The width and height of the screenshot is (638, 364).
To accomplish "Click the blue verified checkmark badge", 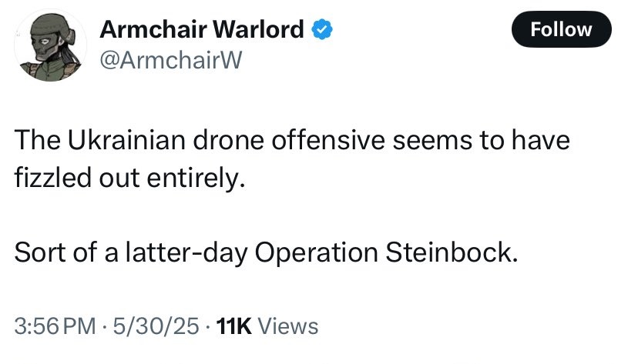I will 322,30.
